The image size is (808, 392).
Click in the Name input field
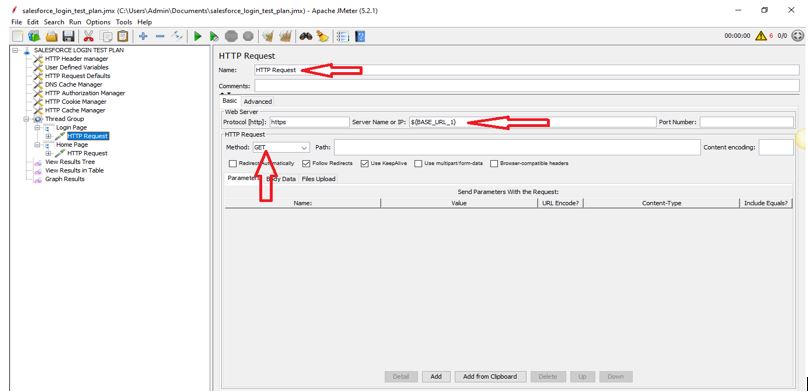pyautogui.click(x=527, y=70)
